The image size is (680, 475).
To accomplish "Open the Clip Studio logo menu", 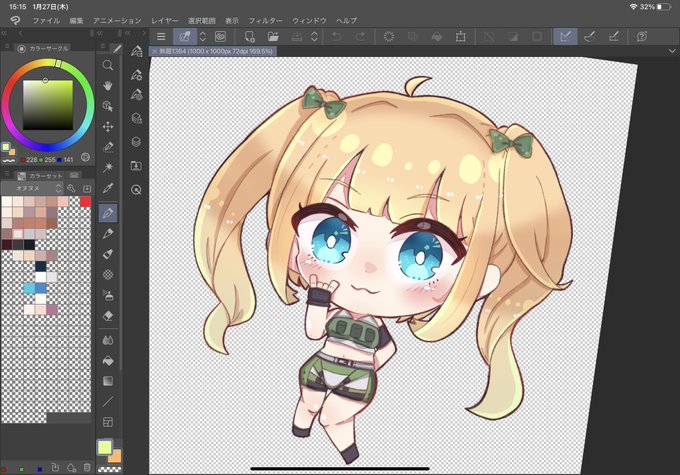I will click(x=15, y=20).
